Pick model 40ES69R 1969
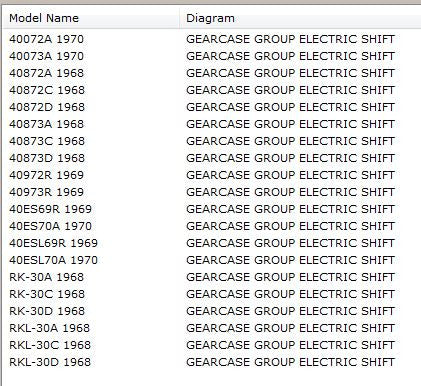This screenshot has width=421, height=386. [50, 209]
